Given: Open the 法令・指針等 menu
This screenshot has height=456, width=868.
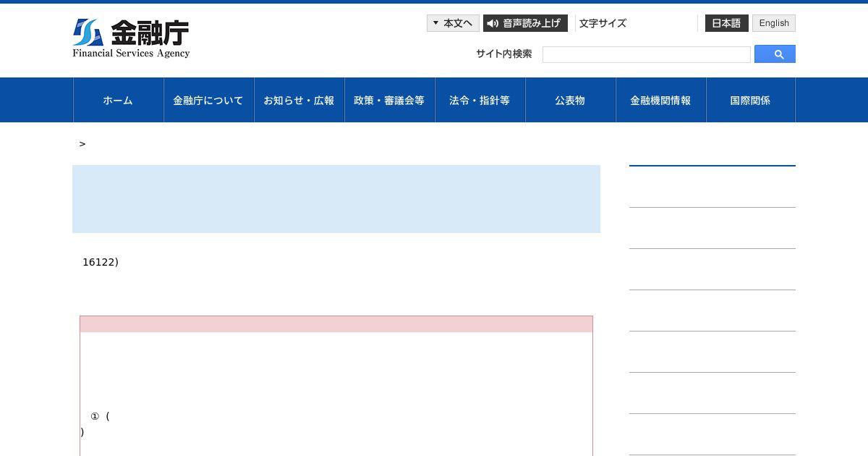Looking at the screenshot, I should point(480,100).
